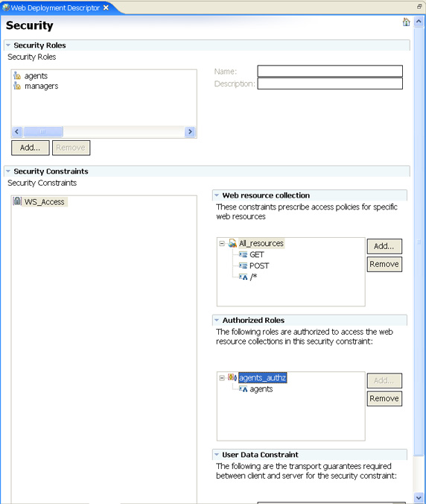Image resolution: width=426 pixels, height=504 pixels.
Task: Select the GET HTTP method icon
Action: point(243,254)
